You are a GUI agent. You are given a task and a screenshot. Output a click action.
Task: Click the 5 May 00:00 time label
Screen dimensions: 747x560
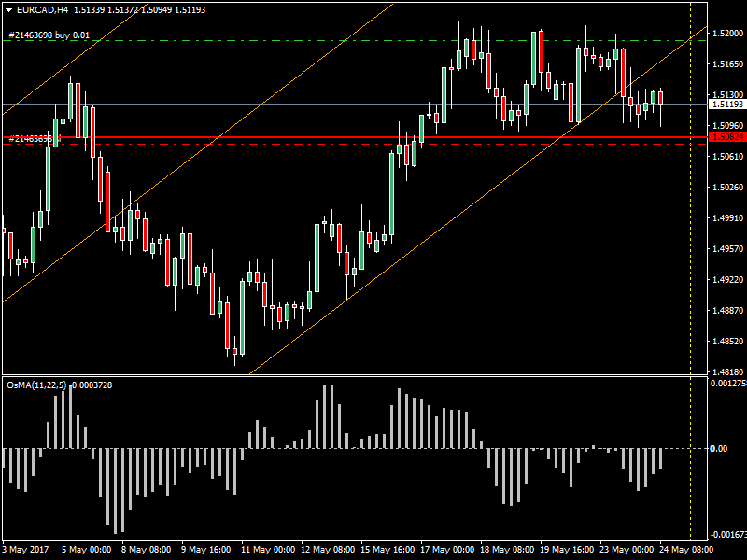(x=87, y=550)
